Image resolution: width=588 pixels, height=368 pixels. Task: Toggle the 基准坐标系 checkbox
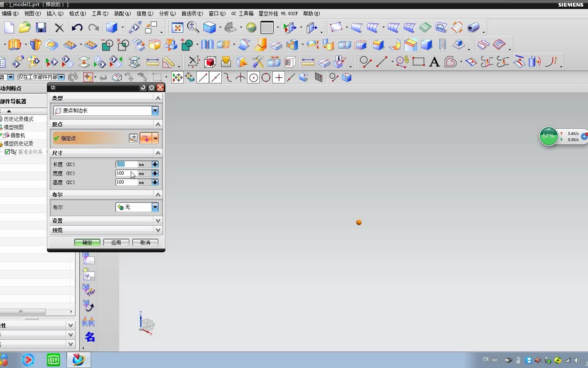pyautogui.click(x=7, y=152)
